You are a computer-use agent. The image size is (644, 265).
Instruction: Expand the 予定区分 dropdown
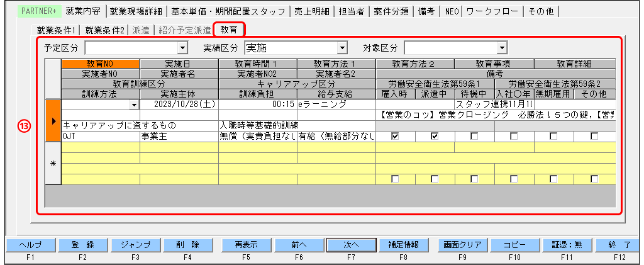point(182,48)
